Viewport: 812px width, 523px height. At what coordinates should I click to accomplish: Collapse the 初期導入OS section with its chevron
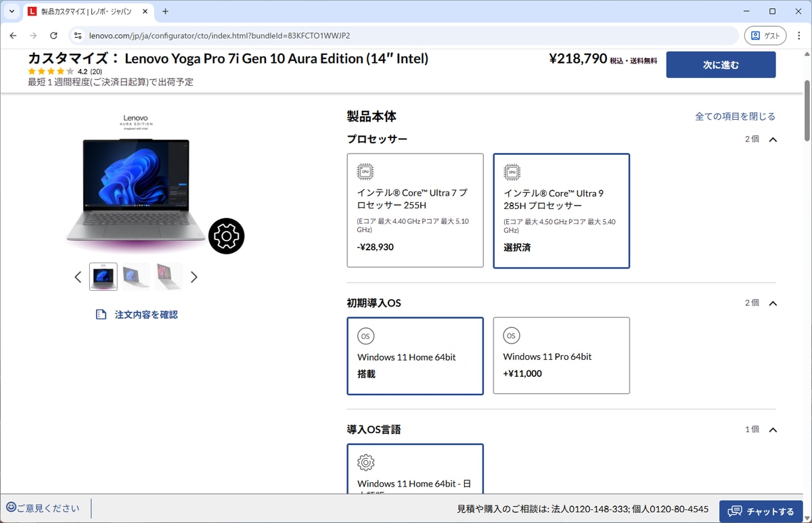tap(772, 302)
